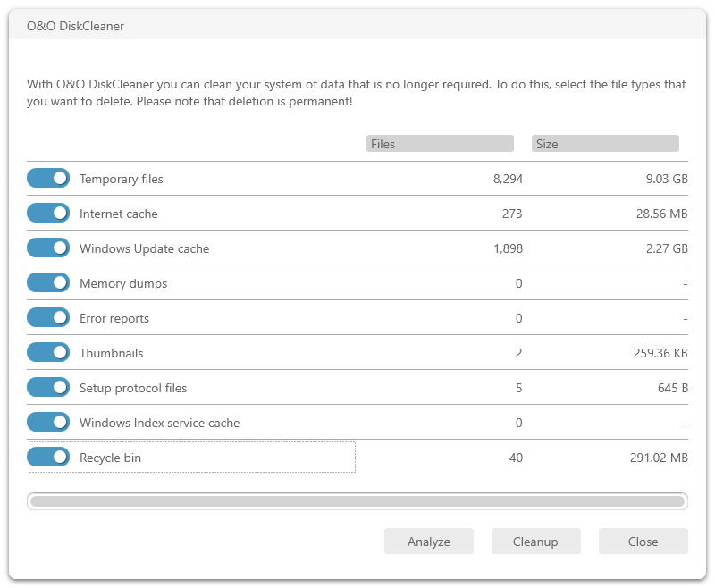Turn off Windows Update cache toggle
Viewport: 715px width, 588px height.
pyautogui.click(x=48, y=248)
